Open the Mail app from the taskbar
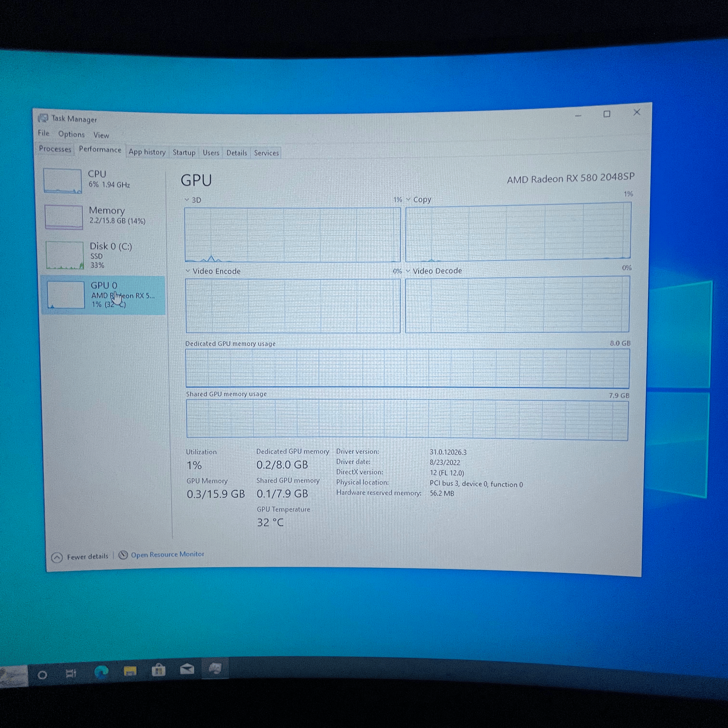The image size is (728, 728). coord(187,669)
